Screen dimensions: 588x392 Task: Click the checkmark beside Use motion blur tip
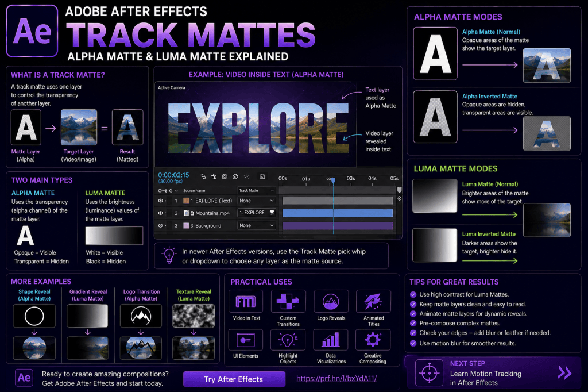pyautogui.click(x=413, y=343)
